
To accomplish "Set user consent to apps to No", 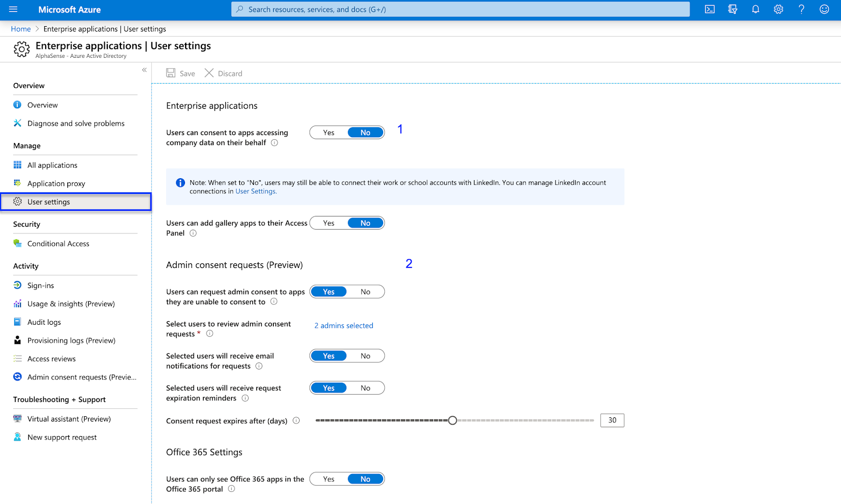I will point(365,132).
